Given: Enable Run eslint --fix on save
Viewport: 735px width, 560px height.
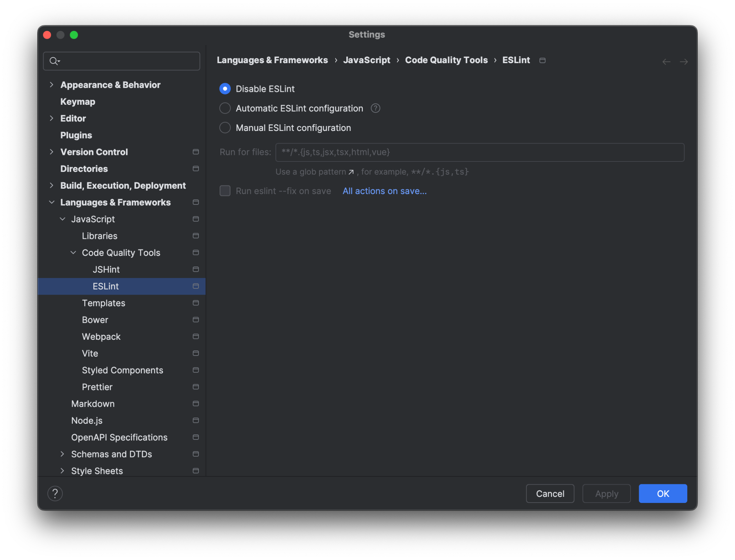Looking at the screenshot, I should pyautogui.click(x=225, y=190).
